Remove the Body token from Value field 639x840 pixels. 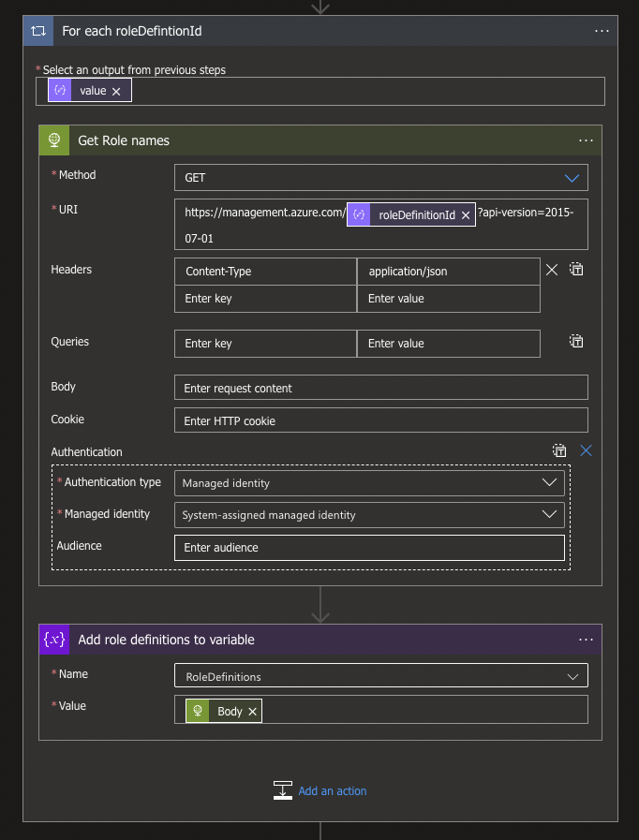(x=252, y=712)
